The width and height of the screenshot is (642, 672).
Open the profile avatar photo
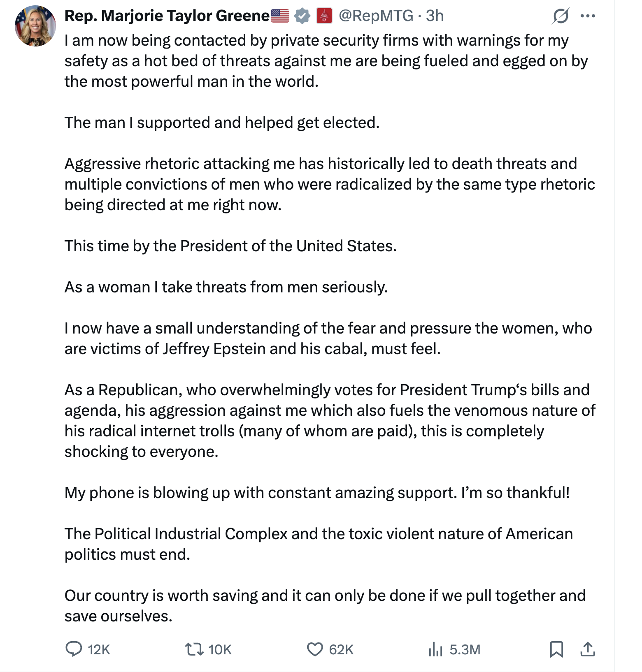35,25
